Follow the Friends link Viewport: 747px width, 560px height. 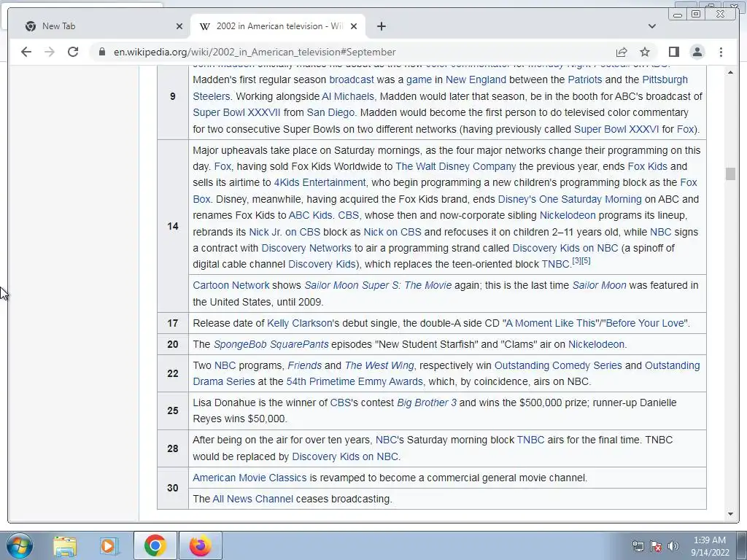[x=305, y=365]
